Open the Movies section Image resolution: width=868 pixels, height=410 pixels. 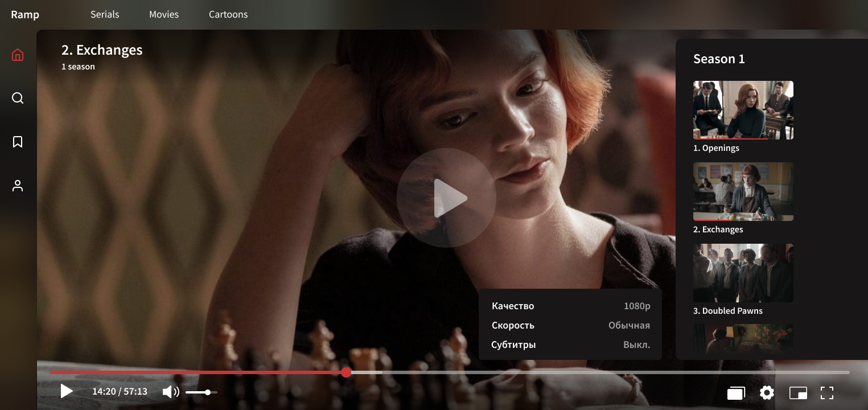click(164, 14)
